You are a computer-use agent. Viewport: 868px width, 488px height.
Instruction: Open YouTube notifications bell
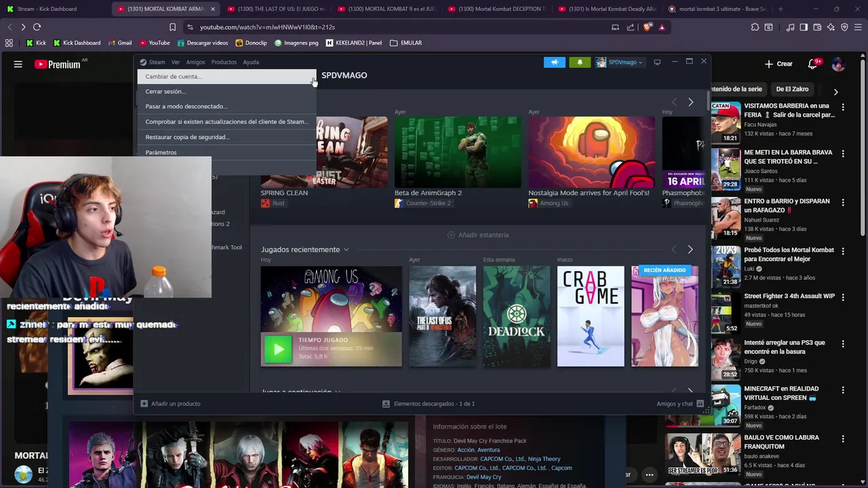(x=813, y=64)
